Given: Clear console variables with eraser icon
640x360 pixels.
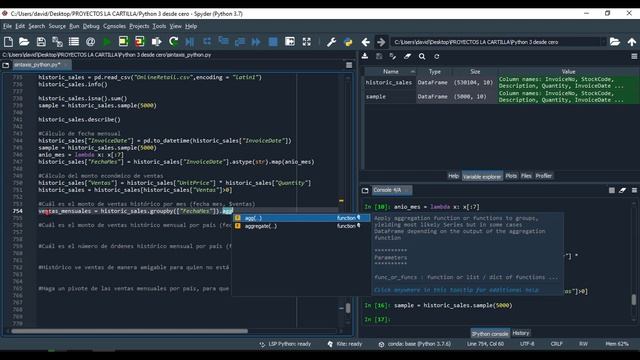Looking at the screenshot, I should [622, 190].
